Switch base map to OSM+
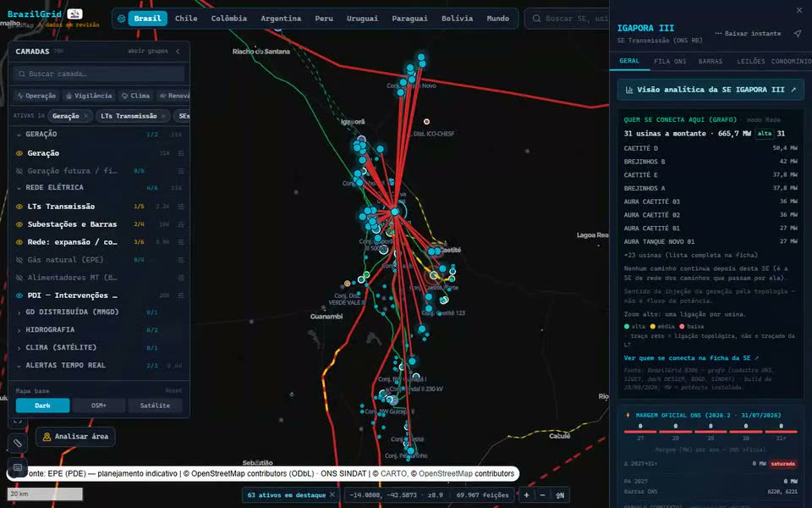The image size is (812, 508). 98,406
